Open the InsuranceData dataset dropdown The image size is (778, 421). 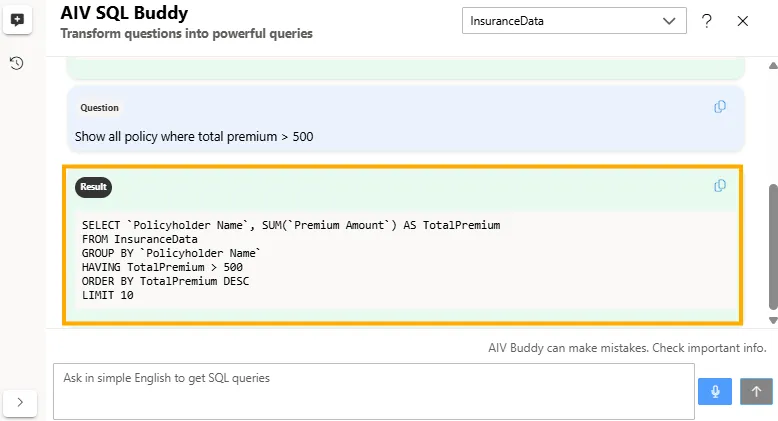560,21
